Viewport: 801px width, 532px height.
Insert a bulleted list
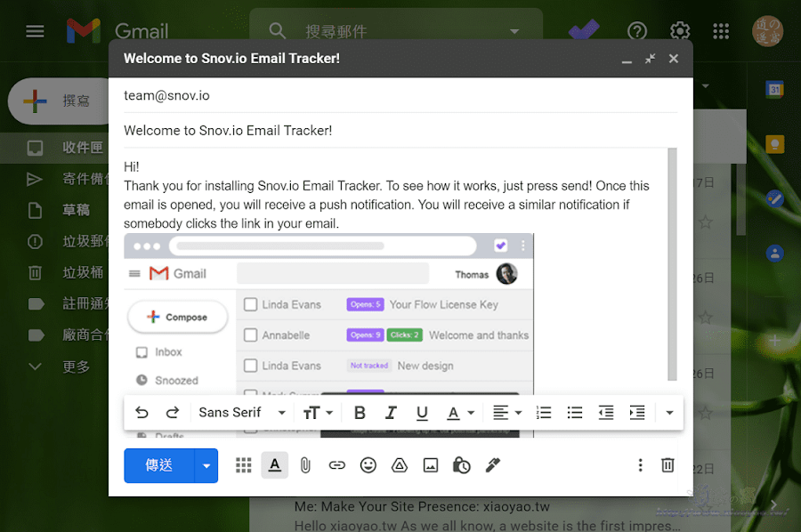point(575,413)
